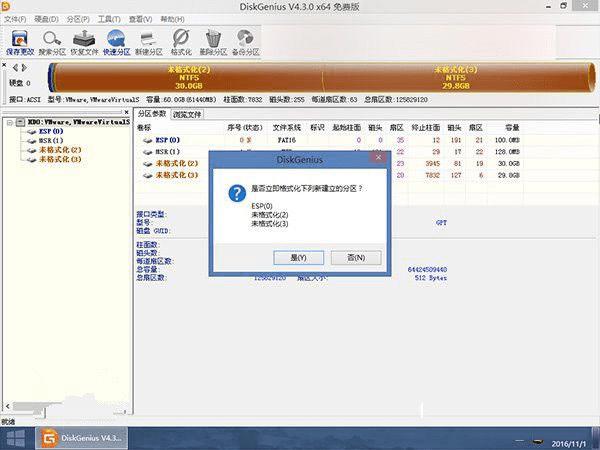
Task: Open the 查看(V) menu
Action: point(140,19)
